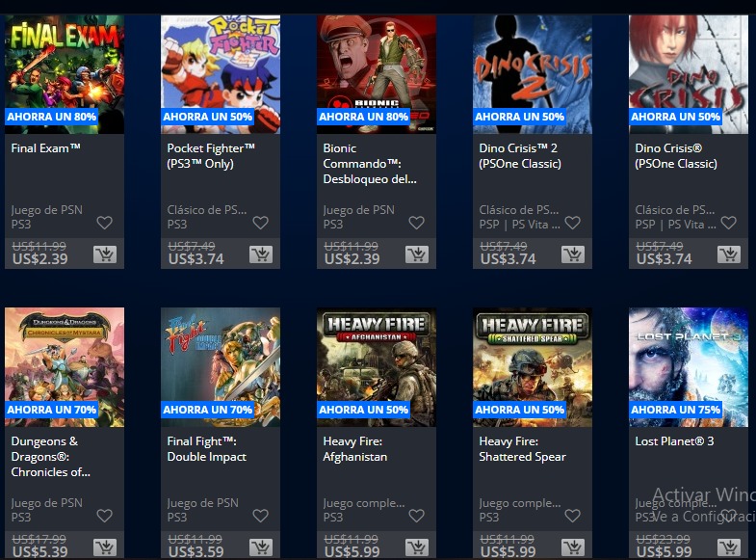Viewport: 756px width, 560px height.
Task: Toggle wishlist heart for Bionic Commando
Action: click(x=417, y=223)
